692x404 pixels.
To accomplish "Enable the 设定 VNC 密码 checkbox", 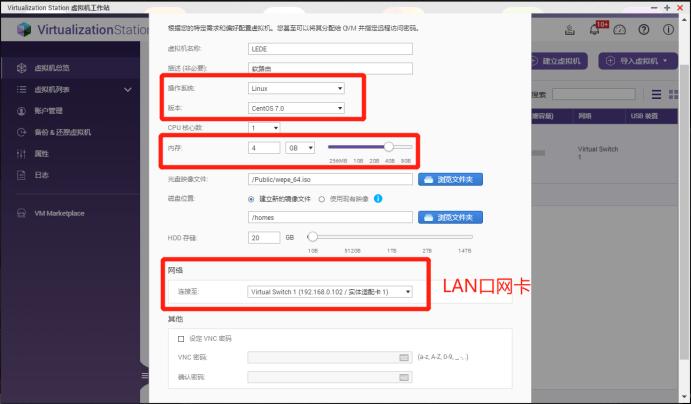I will pos(181,339).
